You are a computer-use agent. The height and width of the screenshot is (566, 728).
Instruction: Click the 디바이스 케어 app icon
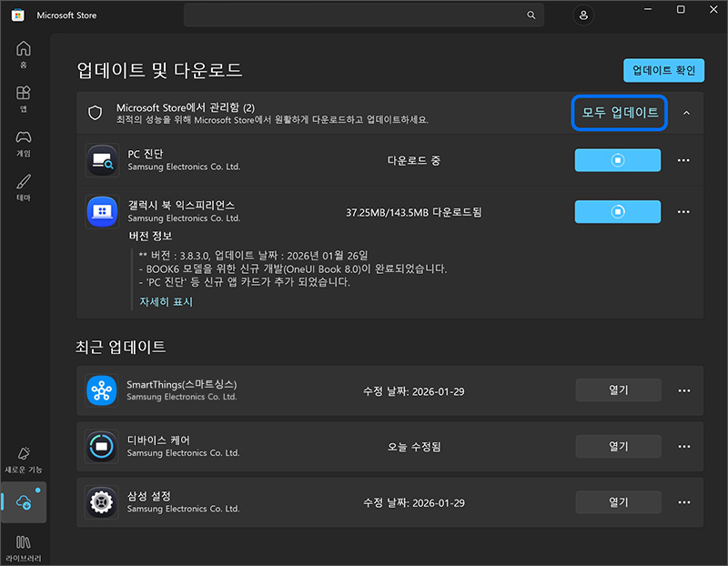[101, 446]
